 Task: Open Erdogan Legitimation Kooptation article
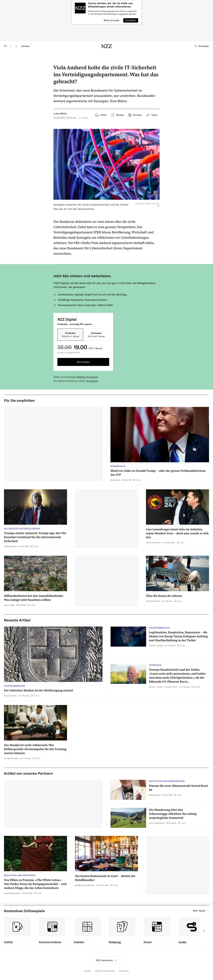coord(178,636)
